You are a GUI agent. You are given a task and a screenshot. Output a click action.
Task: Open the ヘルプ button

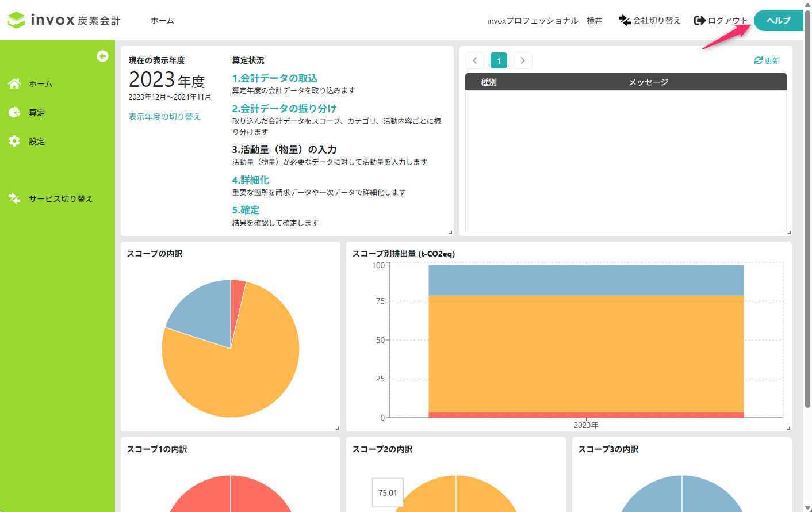pos(778,20)
